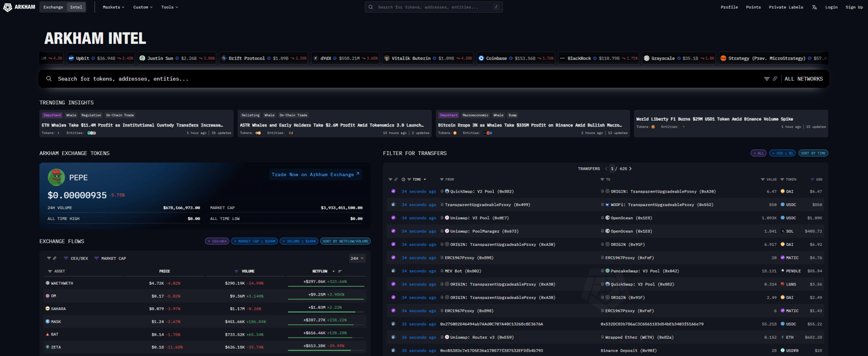Screen dimensions: 868x356
Task: Click the language translate icon
Action: pyautogui.click(x=814, y=7)
